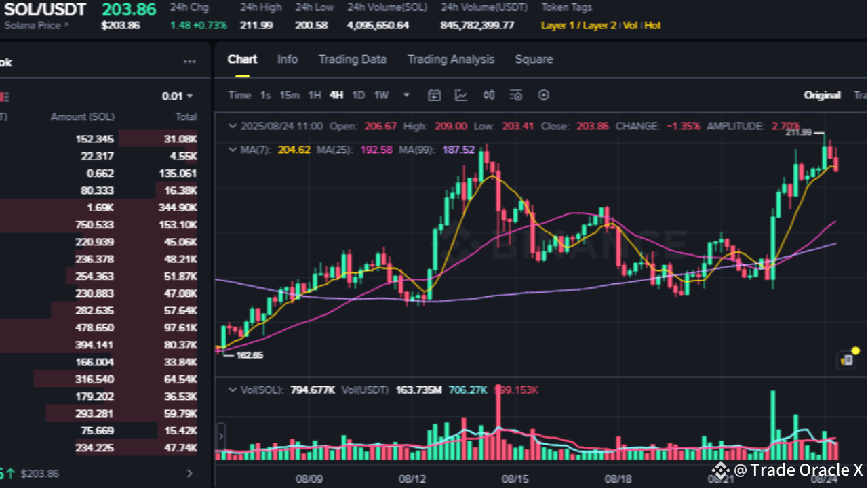This screenshot has width=868, height=488.
Task: Open the more time intervals dropdown arrow
Action: [407, 95]
